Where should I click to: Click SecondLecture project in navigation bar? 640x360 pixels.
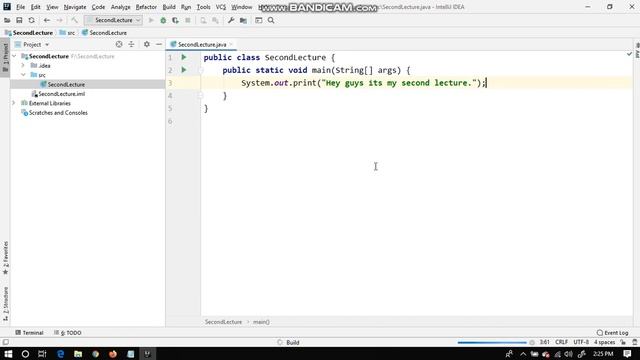pyautogui.click(x=29, y=33)
